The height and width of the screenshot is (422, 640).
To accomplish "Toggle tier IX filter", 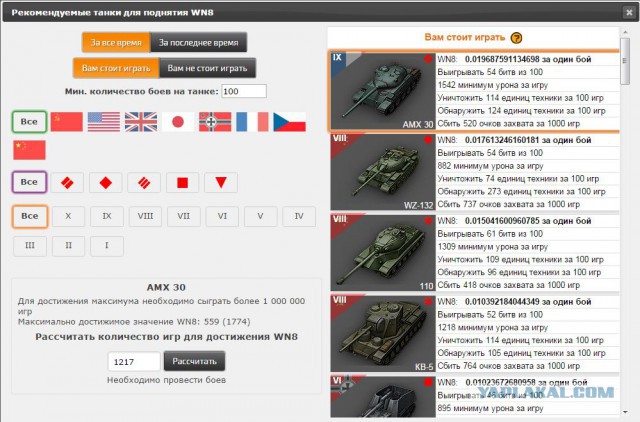I will pyautogui.click(x=107, y=216).
